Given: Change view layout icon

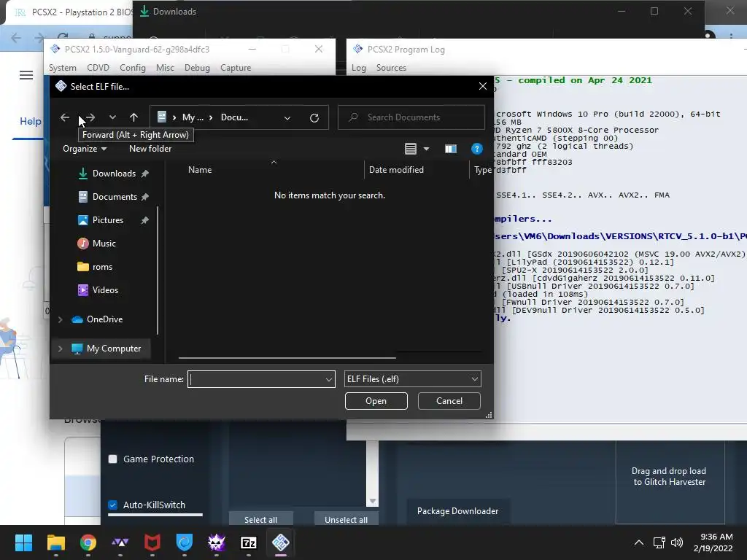Looking at the screenshot, I should click(x=411, y=149).
